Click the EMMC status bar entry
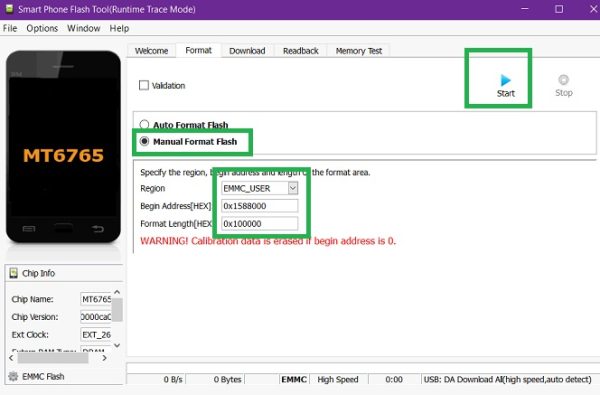 [294, 379]
